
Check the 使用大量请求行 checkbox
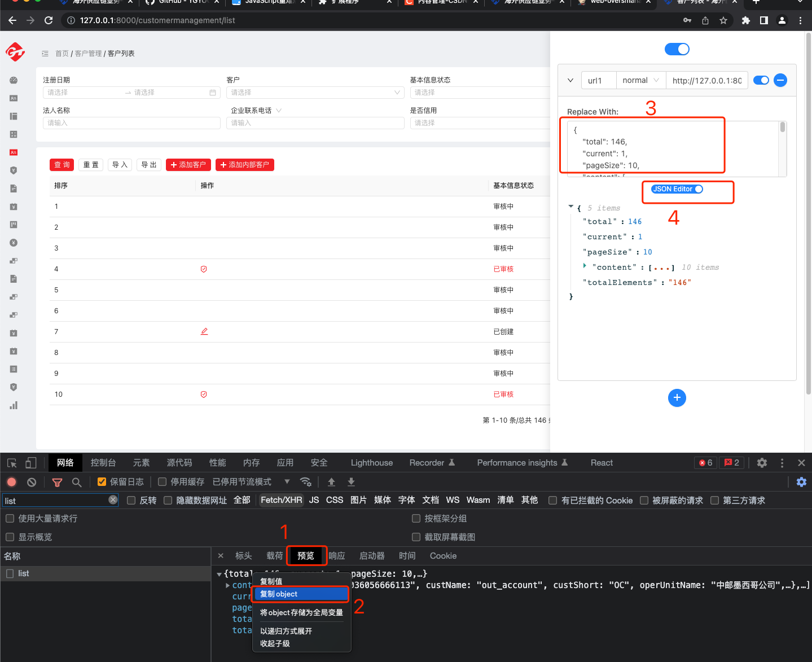pyautogui.click(x=10, y=519)
